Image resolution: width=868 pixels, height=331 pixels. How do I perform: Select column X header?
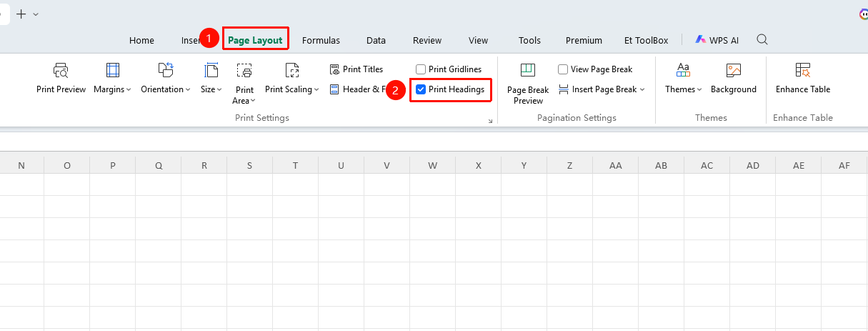(x=479, y=165)
